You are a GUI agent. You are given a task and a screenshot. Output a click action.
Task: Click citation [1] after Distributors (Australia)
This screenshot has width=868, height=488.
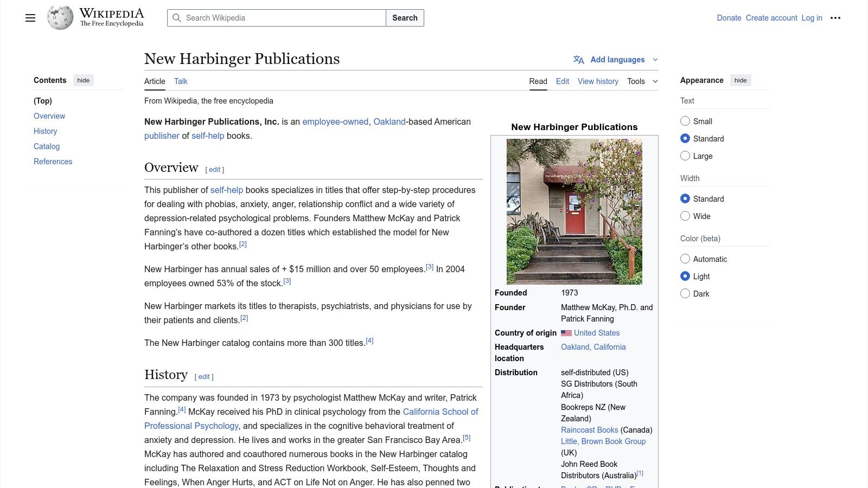[x=640, y=473]
